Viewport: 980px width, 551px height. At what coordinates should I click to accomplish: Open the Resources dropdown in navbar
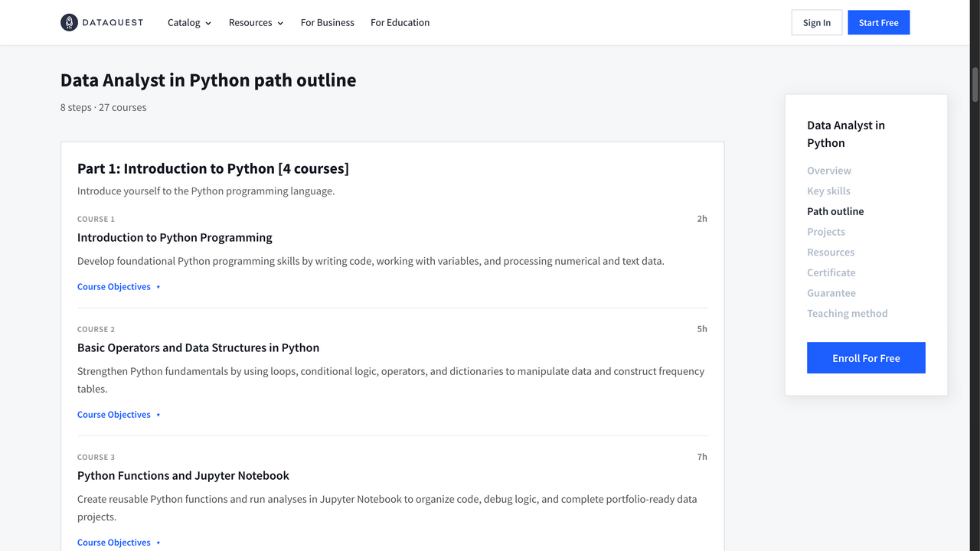point(256,23)
